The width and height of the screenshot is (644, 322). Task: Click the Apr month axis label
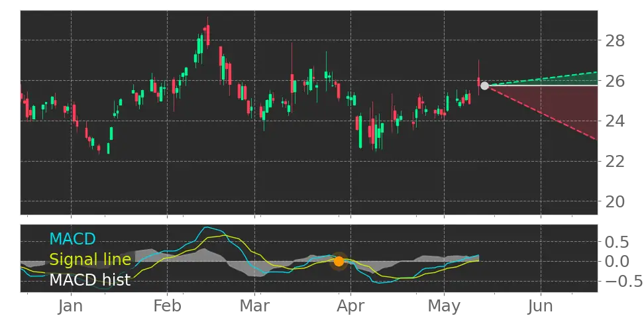pos(350,306)
